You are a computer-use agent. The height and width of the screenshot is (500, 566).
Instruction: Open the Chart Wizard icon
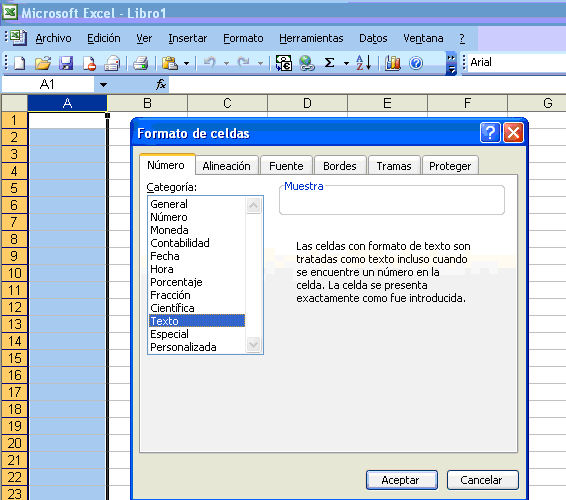(x=393, y=63)
